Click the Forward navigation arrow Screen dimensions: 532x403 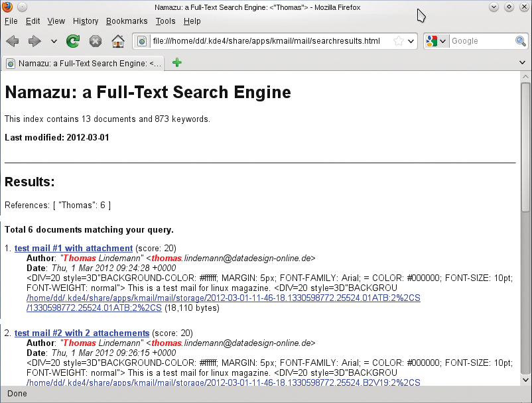34,40
